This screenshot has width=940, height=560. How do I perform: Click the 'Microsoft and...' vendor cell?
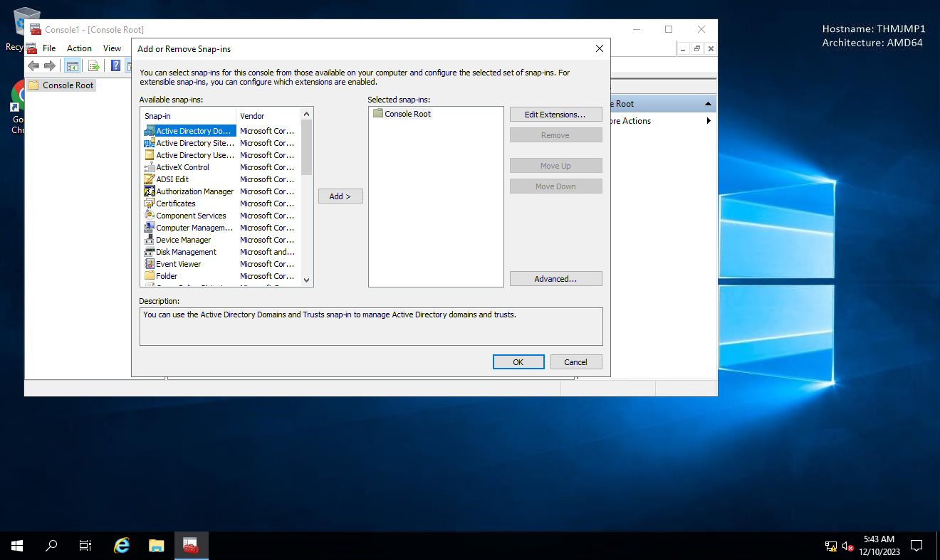tap(267, 252)
